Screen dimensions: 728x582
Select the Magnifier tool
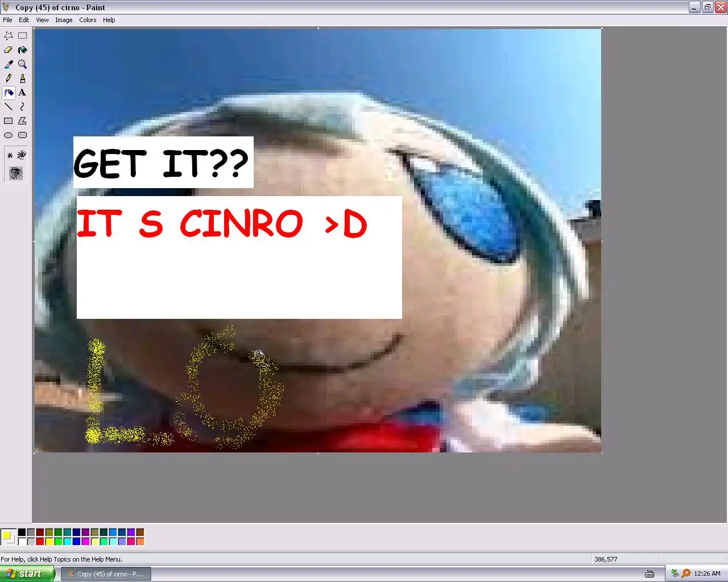point(22,64)
